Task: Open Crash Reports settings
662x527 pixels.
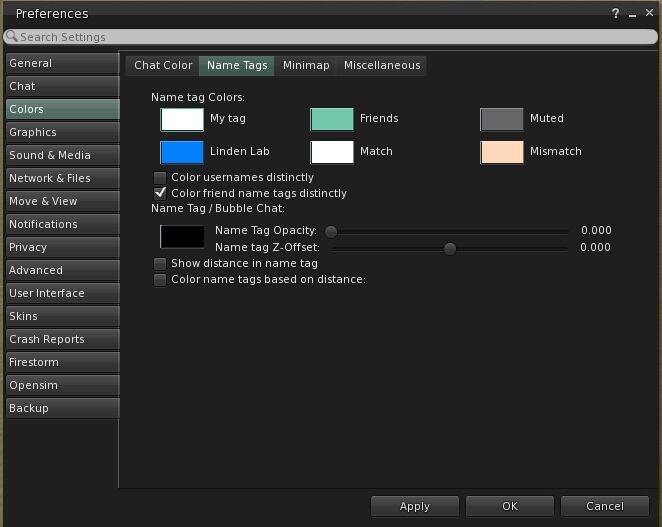Action: pyautogui.click(x=63, y=340)
